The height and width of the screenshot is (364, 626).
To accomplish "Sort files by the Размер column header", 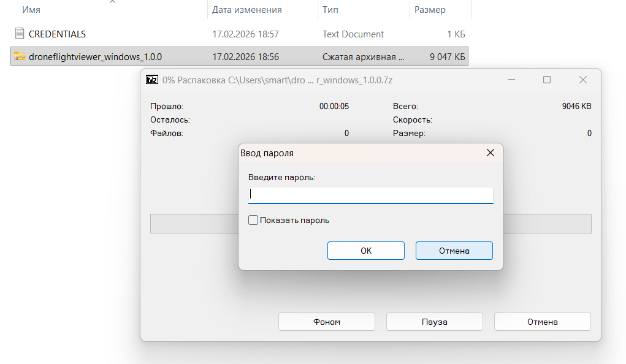I will 430,10.
